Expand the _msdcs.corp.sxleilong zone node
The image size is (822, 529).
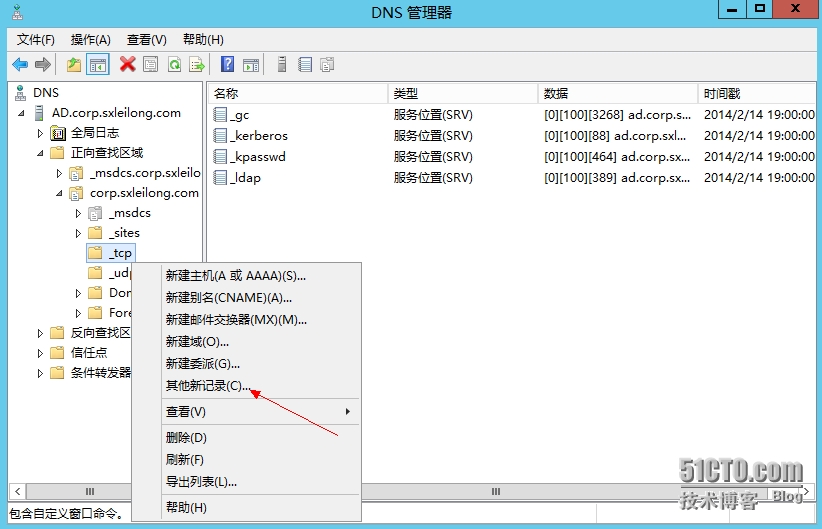[x=59, y=173]
